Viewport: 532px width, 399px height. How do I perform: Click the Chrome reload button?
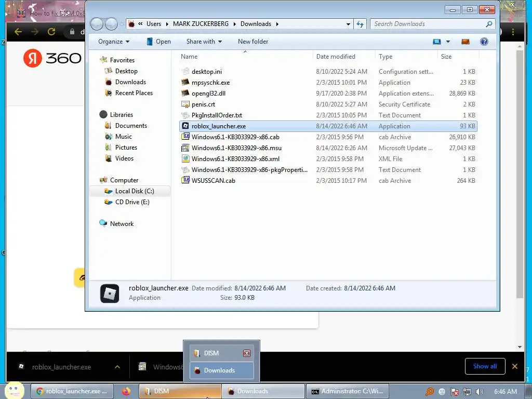(x=51, y=32)
